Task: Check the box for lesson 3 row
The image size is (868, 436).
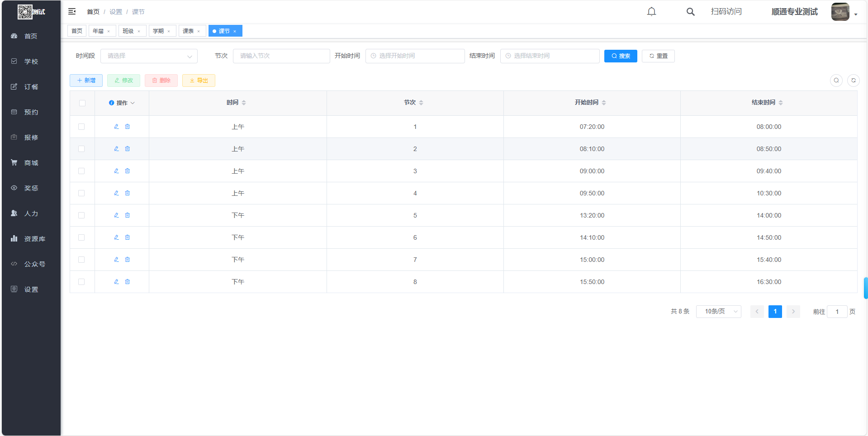Action: point(81,171)
